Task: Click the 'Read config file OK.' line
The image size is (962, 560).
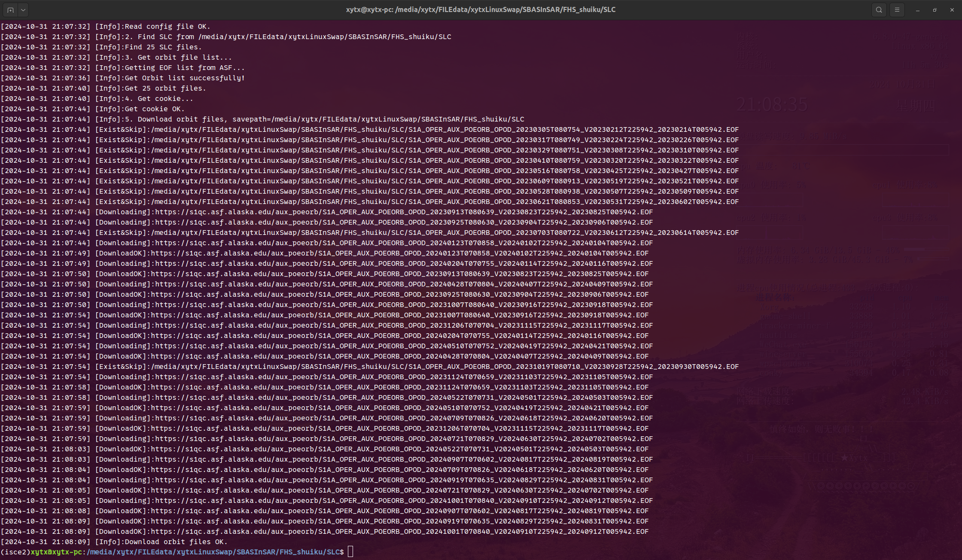Action: pyautogui.click(x=106, y=27)
